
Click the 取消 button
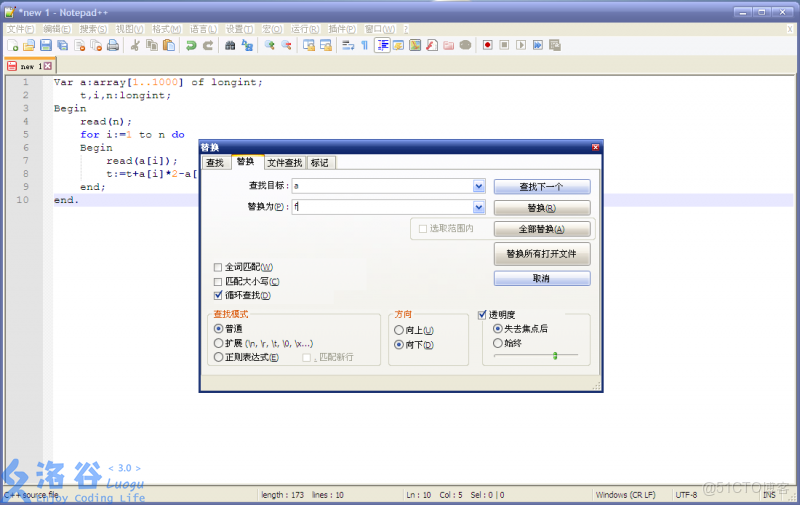542,279
